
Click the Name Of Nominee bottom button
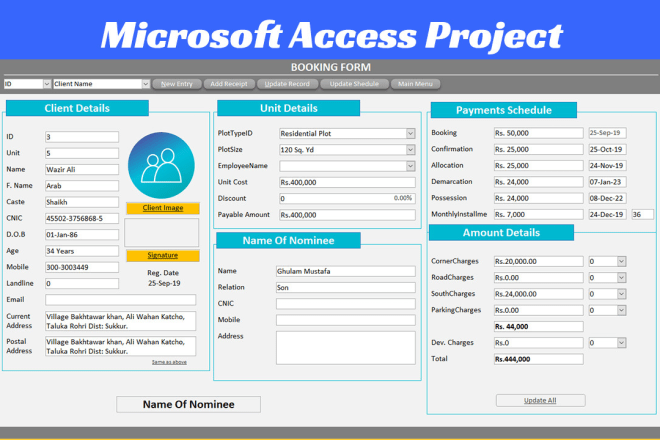click(189, 404)
